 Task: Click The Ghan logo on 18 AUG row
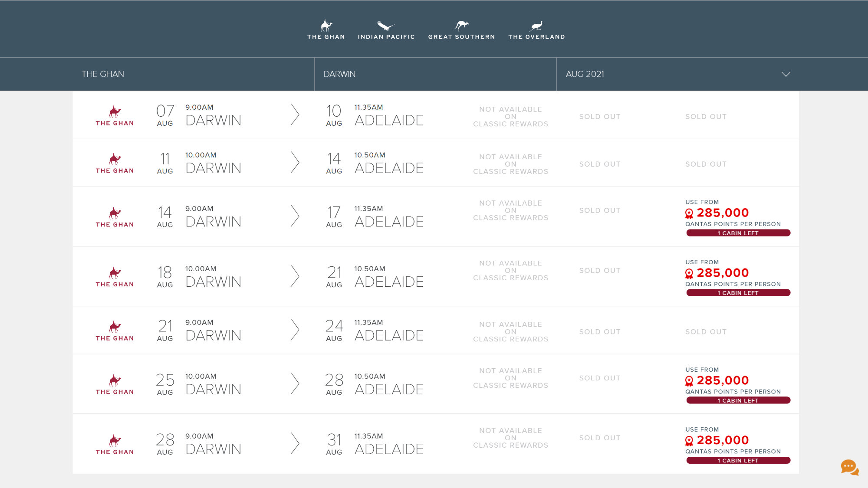tap(115, 277)
